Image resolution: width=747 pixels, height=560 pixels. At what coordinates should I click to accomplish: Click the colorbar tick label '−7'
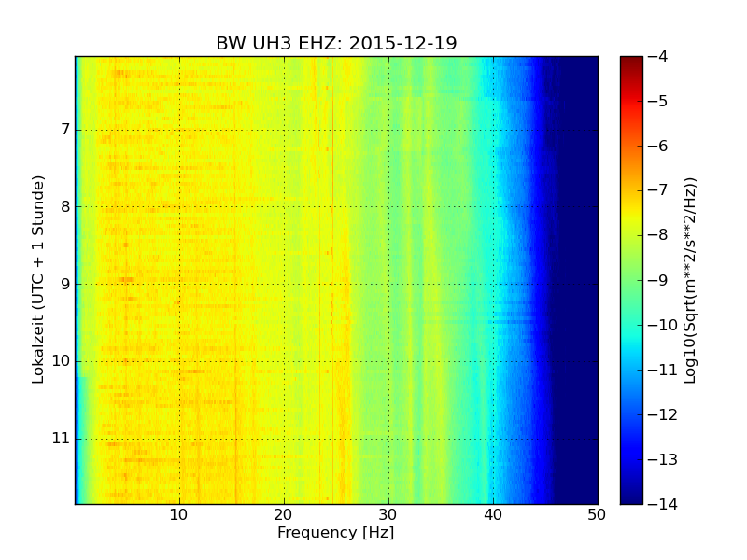click(x=658, y=190)
